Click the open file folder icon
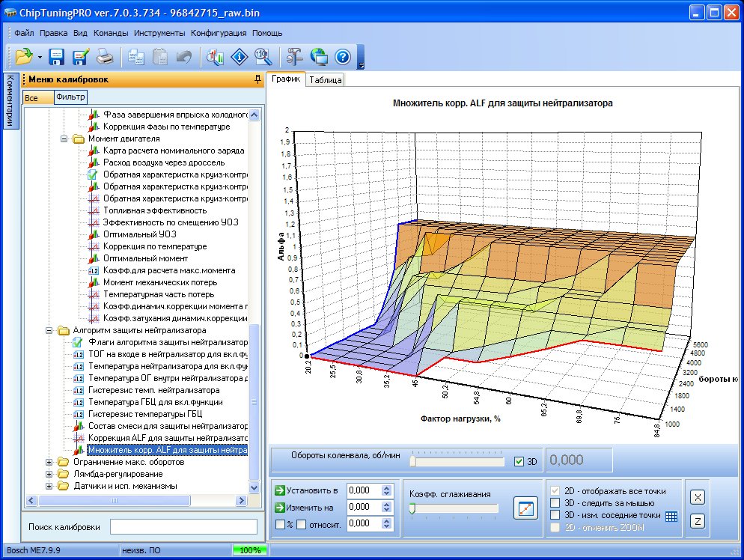This screenshot has height=560, width=744. pyautogui.click(x=23, y=56)
